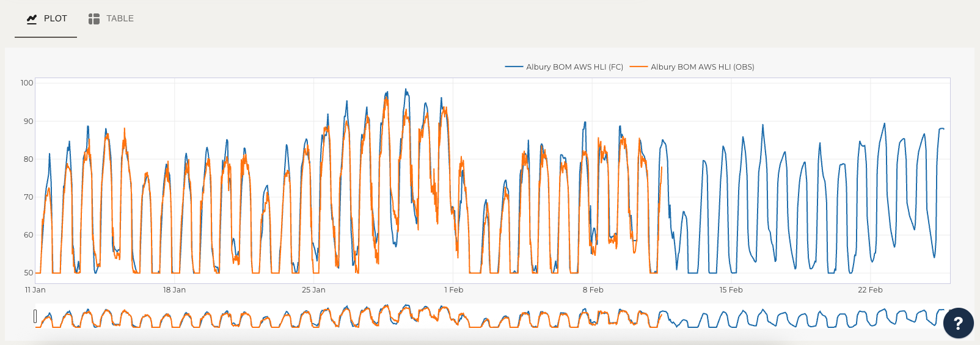This screenshot has height=345, width=980.
Task: Click the 11 Jan x-axis label
Action: point(35,290)
